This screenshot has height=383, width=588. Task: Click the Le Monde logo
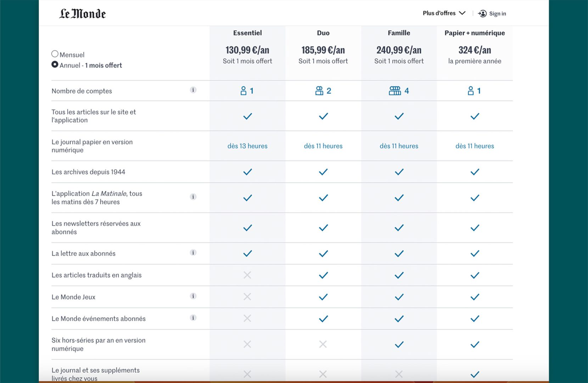coord(82,13)
